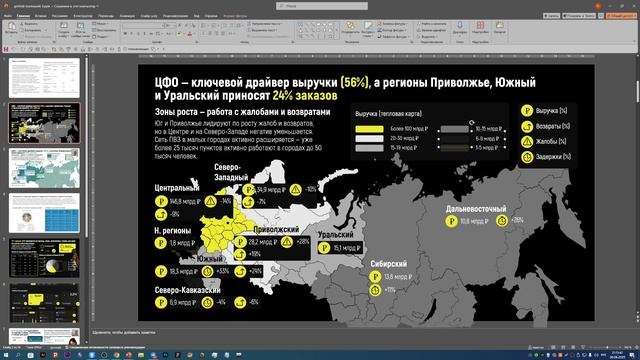
Task: Click the Cut (Вырезать) scissors icon
Action: [x=22, y=24]
